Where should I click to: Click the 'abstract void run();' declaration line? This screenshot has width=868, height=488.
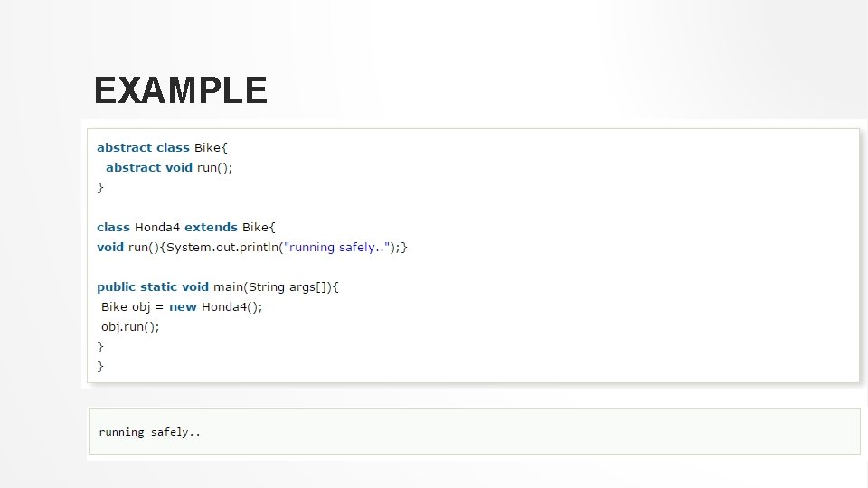pyautogui.click(x=169, y=167)
